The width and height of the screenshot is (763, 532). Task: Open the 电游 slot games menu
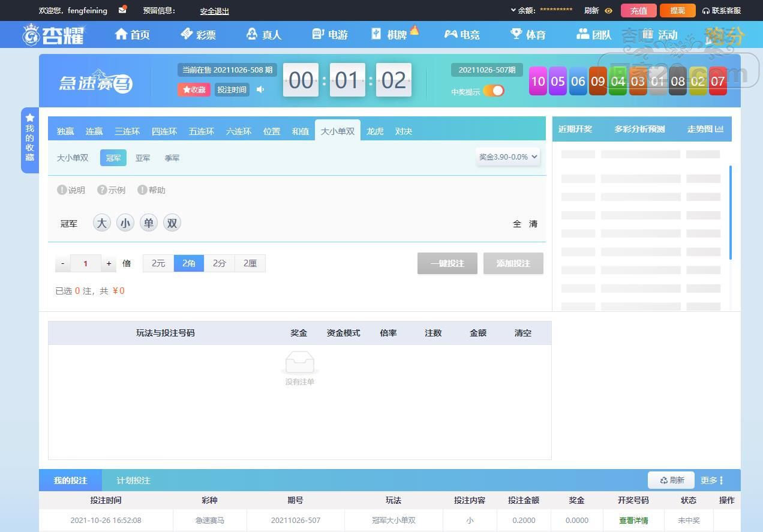(330, 35)
